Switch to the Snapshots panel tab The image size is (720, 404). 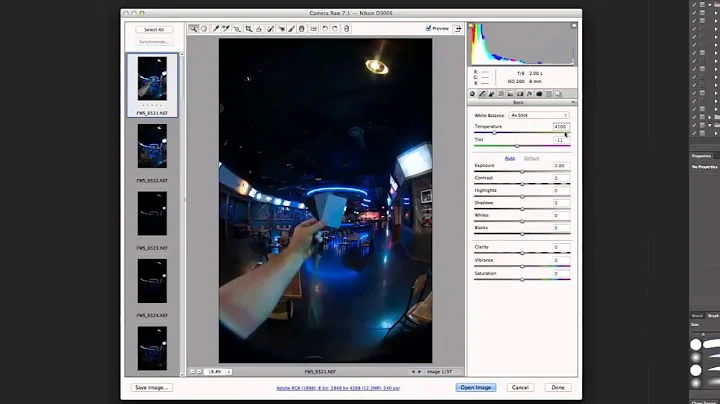[x=558, y=94]
